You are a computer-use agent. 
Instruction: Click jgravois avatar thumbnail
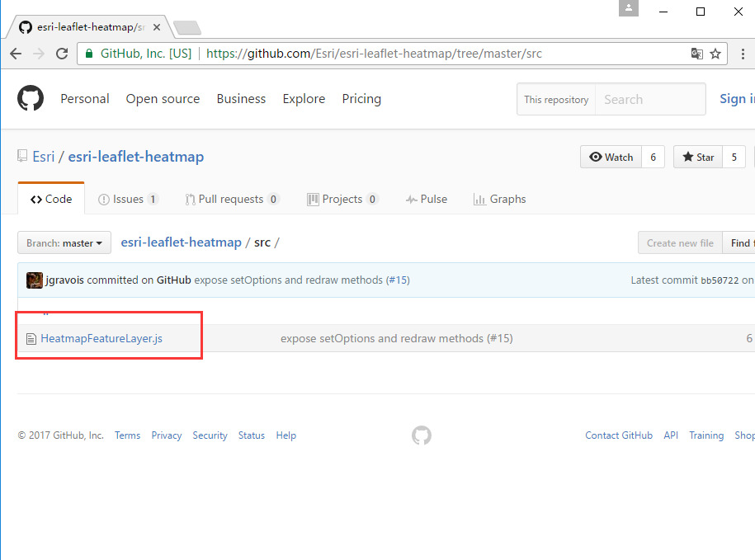pos(34,280)
